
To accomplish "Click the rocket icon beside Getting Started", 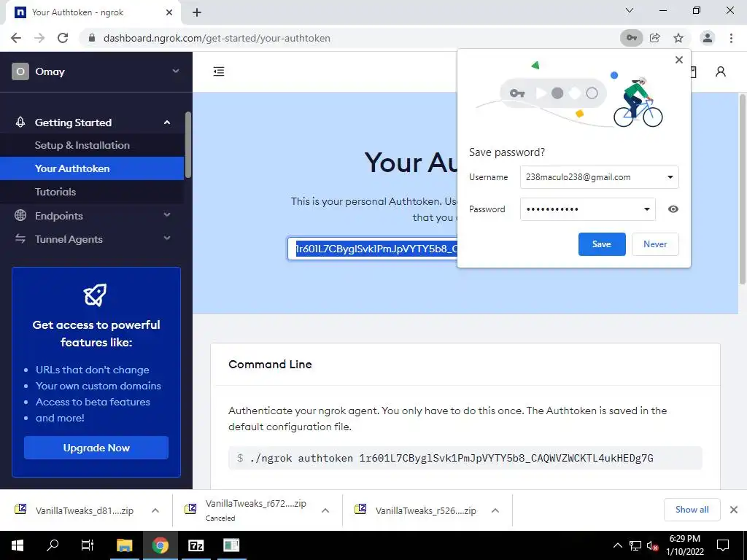I will click(20, 122).
